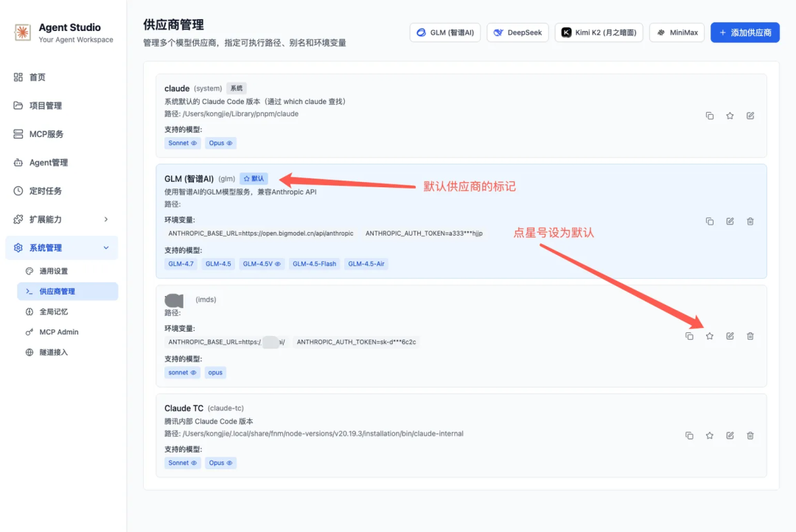Click the 添加供应商 button
Viewport: 796px width, 532px height.
744,32
